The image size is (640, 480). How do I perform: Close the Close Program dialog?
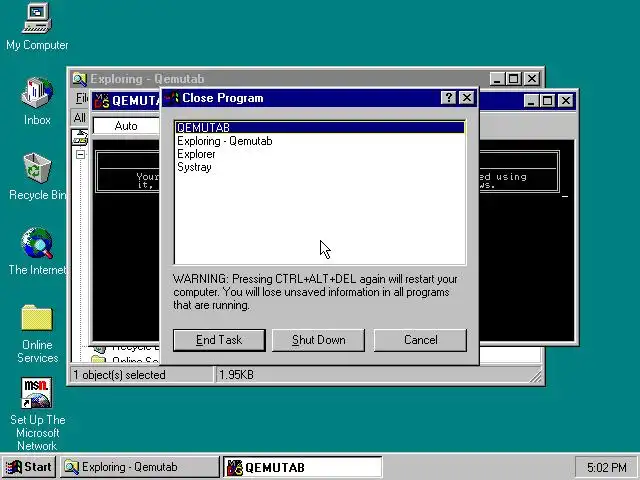pos(467,98)
